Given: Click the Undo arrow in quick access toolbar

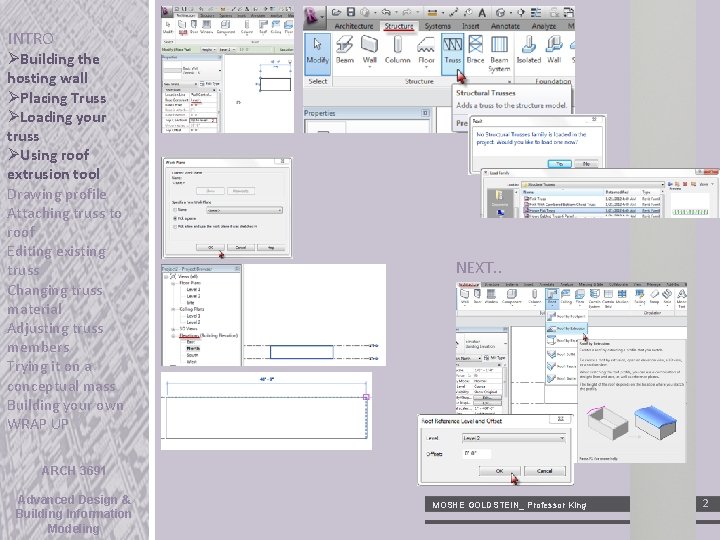Looking at the screenshot, I should click(386, 12).
